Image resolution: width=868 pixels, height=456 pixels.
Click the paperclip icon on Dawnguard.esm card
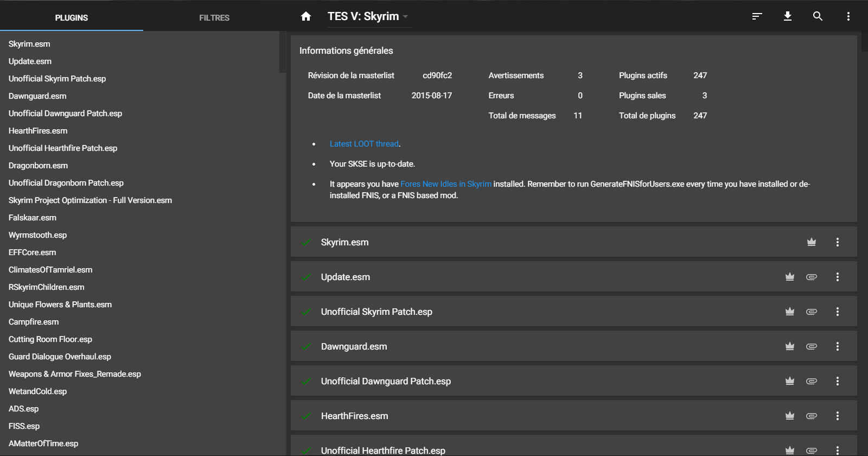(x=812, y=346)
